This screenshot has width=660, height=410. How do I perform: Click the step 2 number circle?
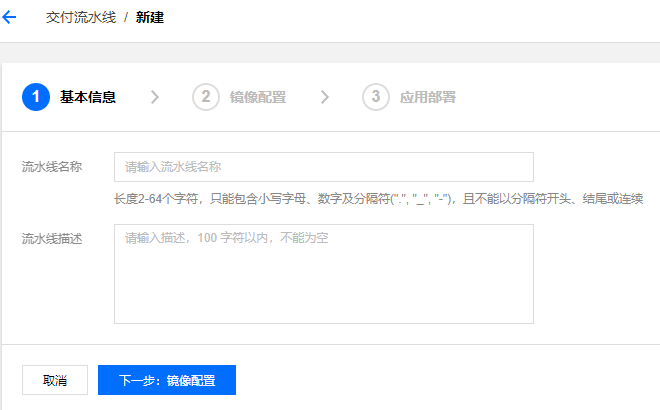(205, 97)
